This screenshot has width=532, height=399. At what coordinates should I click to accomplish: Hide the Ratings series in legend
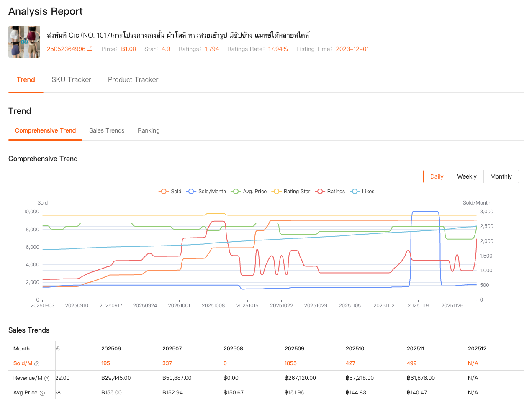point(320,192)
